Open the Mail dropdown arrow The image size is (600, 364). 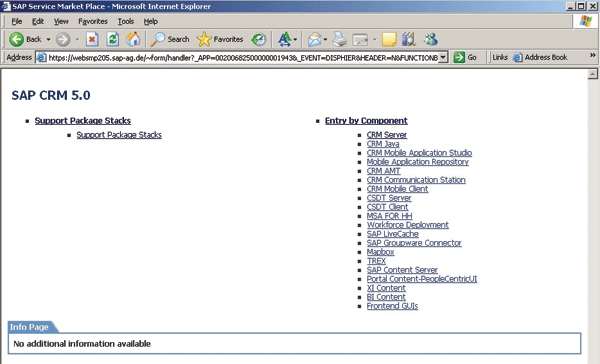(x=325, y=39)
